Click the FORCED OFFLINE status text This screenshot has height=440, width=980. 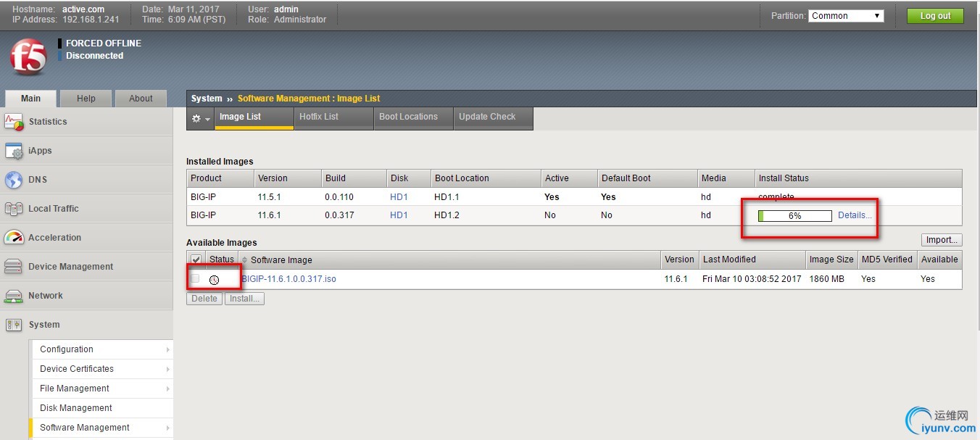pyautogui.click(x=104, y=43)
